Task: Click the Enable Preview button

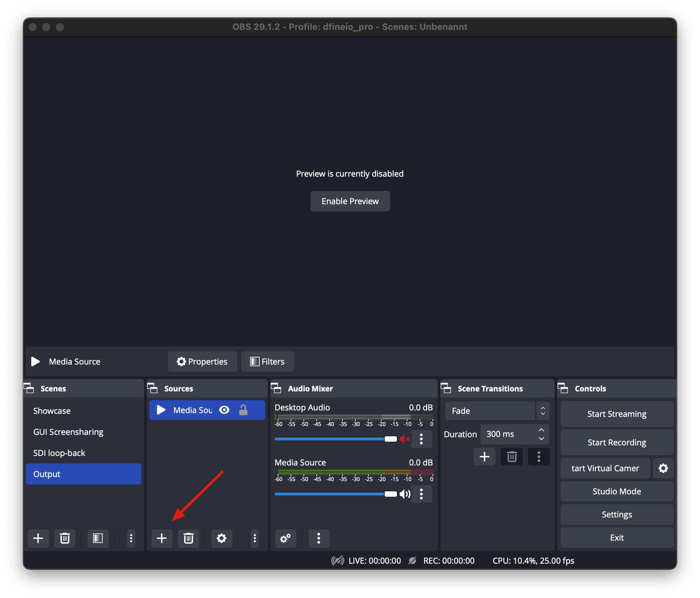Action: click(x=350, y=201)
